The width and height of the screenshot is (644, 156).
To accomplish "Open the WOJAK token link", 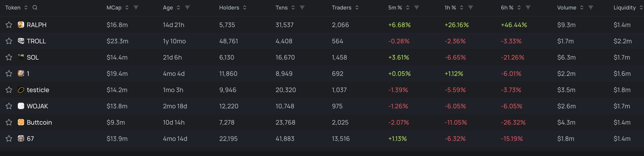I will 37,106.
